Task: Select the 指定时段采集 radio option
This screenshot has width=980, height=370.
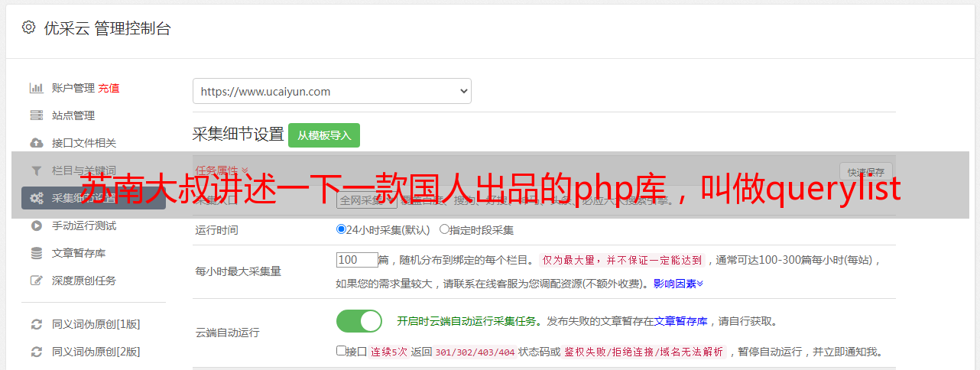Action: pos(444,229)
